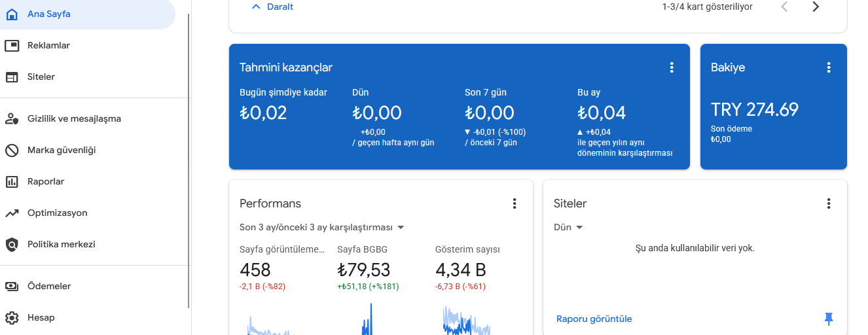Screen dimensions: 868x335
Task: Click the TRY 274.69 balance amount
Action: 755,109
